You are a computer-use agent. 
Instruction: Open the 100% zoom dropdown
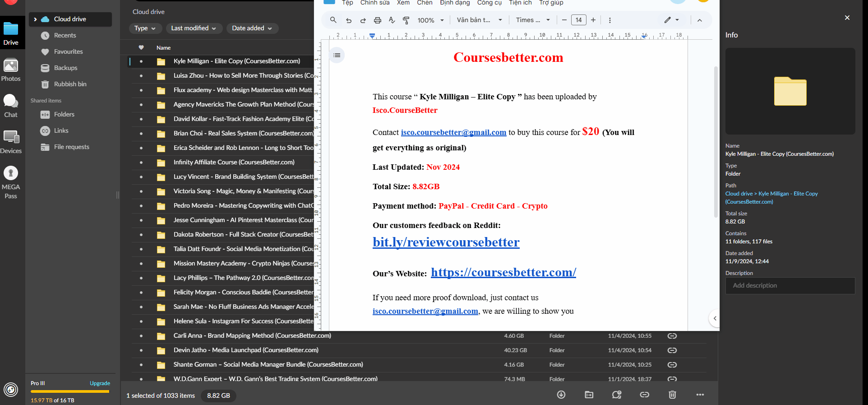(x=430, y=20)
